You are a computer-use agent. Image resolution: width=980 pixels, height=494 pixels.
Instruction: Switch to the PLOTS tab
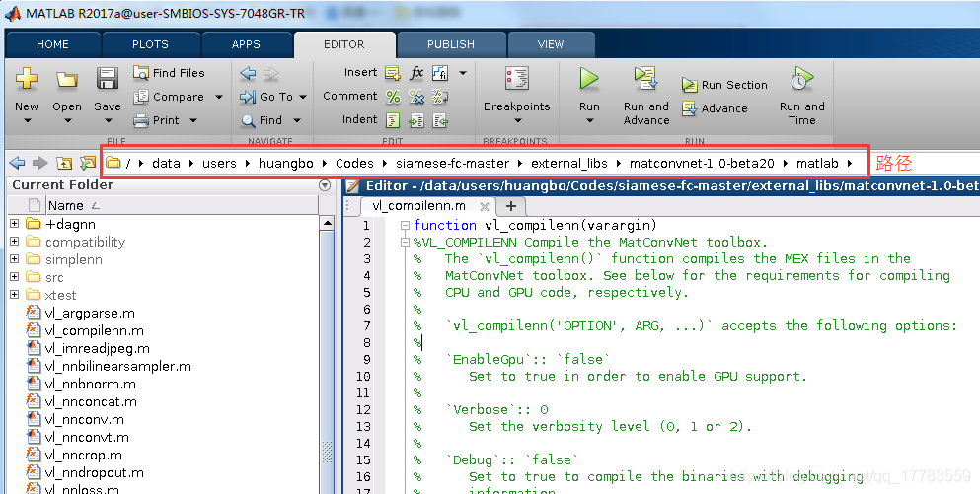tap(150, 44)
